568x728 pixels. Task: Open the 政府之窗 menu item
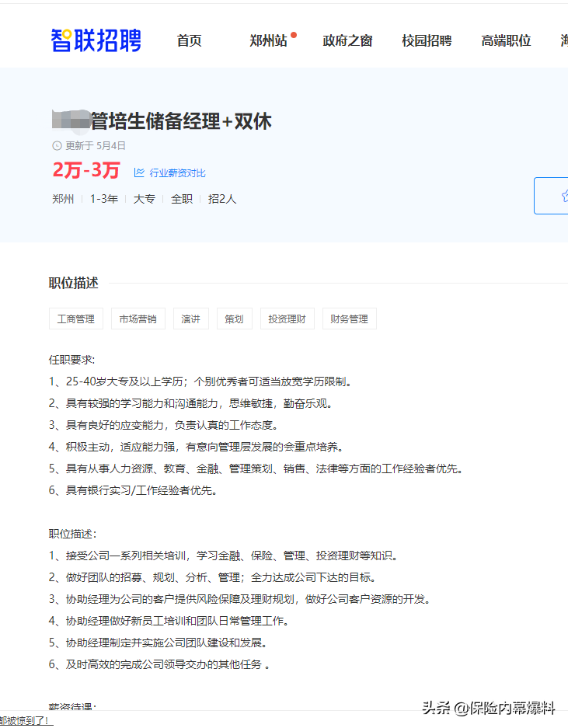(347, 41)
